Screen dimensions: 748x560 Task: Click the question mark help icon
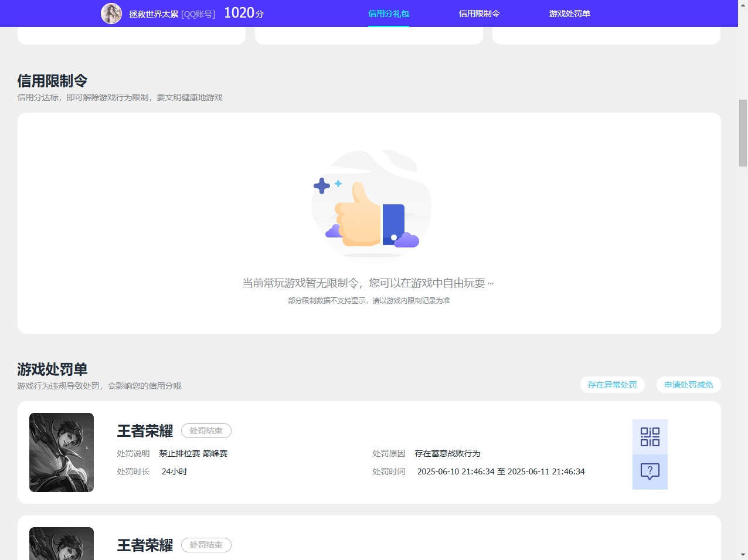(x=650, y=471)
